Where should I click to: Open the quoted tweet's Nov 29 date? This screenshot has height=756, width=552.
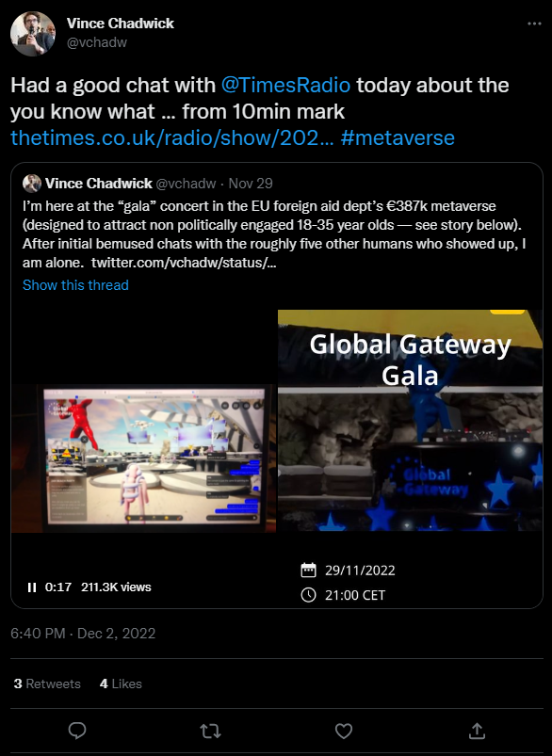(251, 184)
